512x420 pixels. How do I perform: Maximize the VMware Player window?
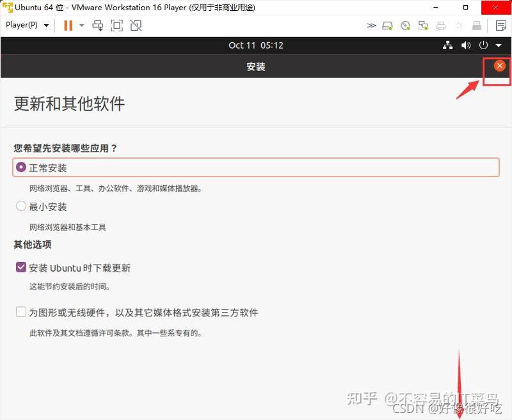point(466,8)
